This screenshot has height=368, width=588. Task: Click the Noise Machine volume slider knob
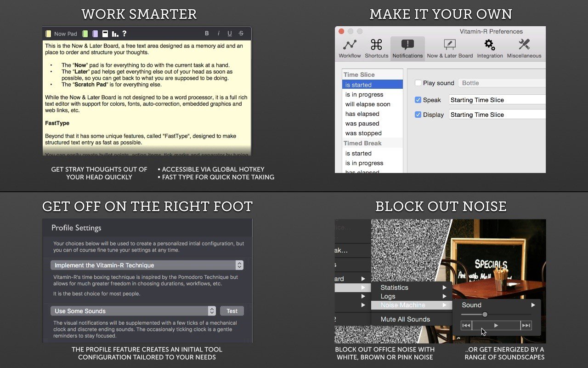pyautogui.click(x=485, y=314)
